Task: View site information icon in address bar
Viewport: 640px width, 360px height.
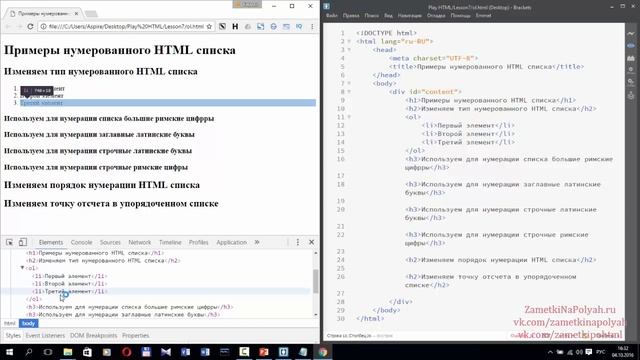Action: point(44,26)
